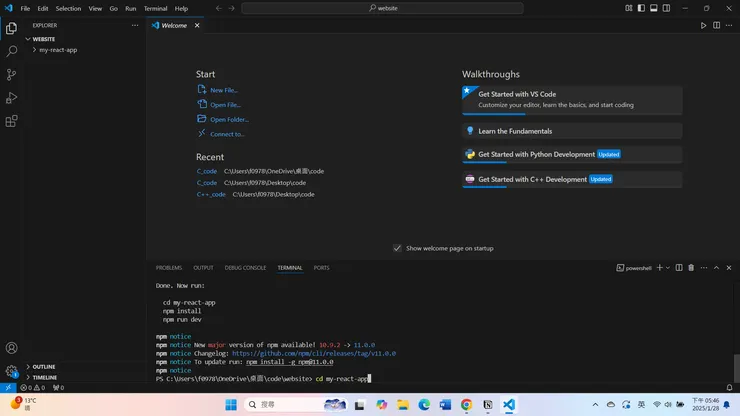The width and height of the screenshot is (740, 416).
Task: Switch to the PORTS tab
Action: coord(321,268)
